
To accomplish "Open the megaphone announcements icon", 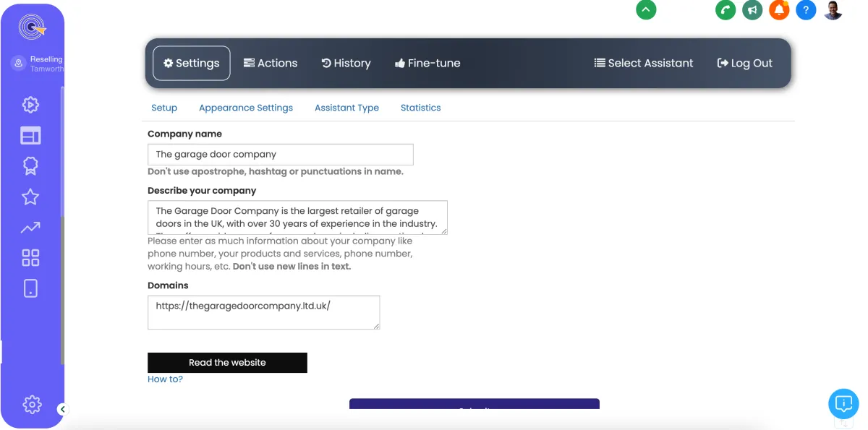I will (752, 10).
